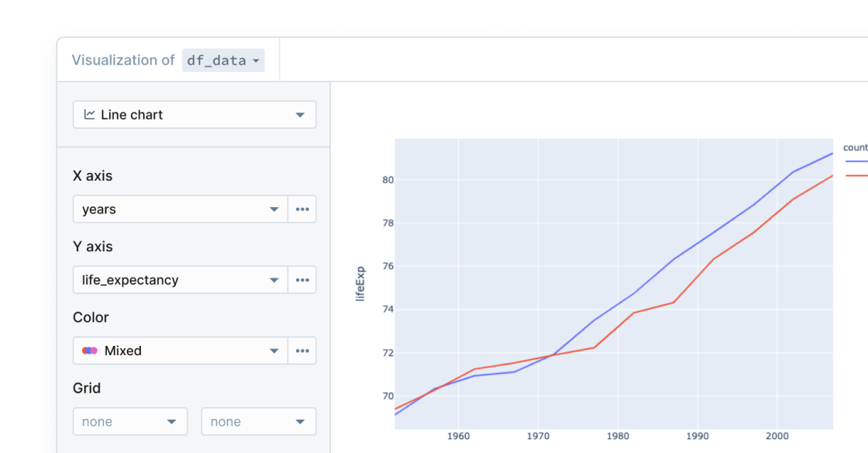868x453 pixels.
Task: Click the legend title above the series
Action: [x=856, y=147]
